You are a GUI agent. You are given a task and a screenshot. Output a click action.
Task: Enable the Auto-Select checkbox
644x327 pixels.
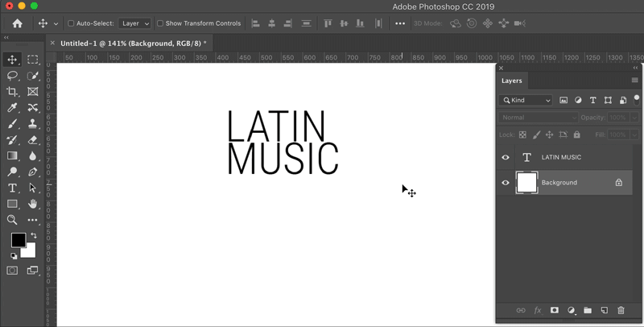pyautogui.click(x=71, y=23)
